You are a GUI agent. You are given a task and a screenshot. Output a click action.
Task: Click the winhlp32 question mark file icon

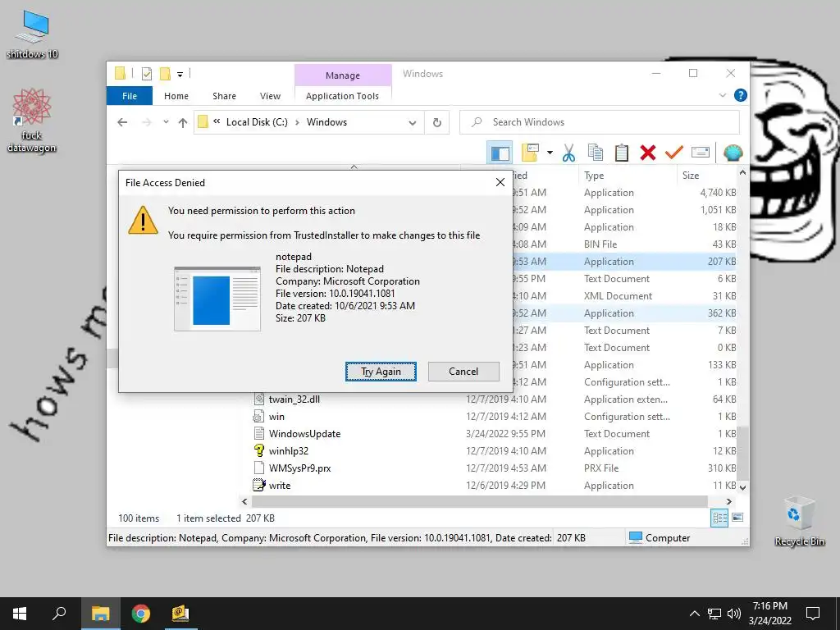pos(259,450)
